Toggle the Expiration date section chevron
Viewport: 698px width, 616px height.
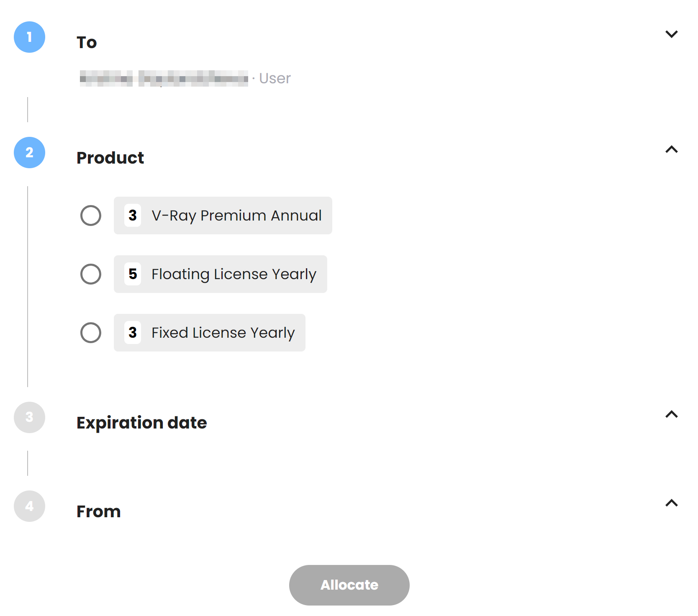[672, 414]
